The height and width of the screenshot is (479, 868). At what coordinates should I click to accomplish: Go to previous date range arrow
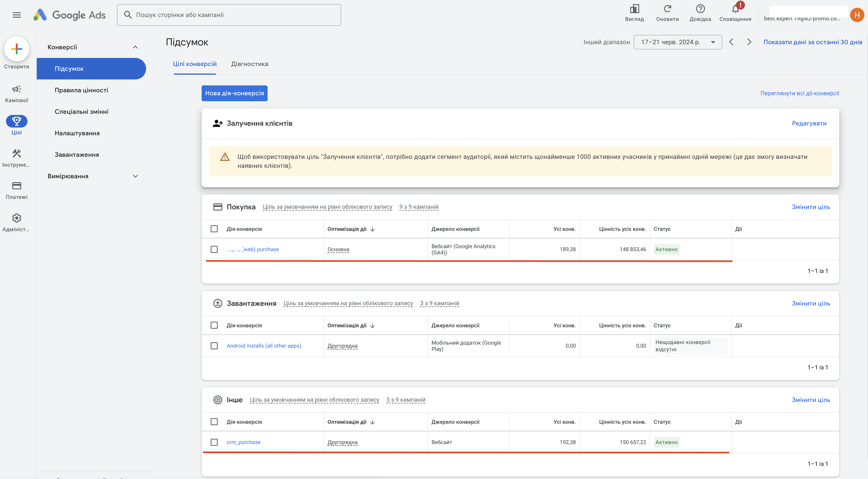point(731,42)
